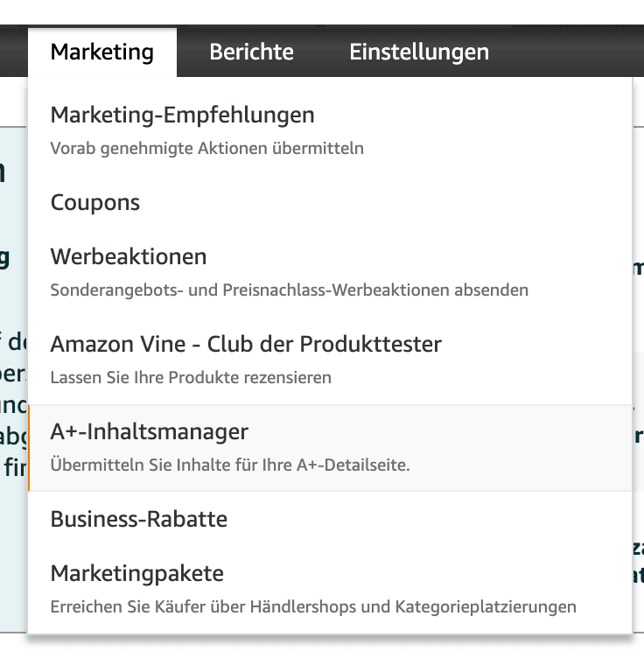This screenshot has width=644, height=651.
Task: Open the Einstellungen tab
Action: coord(419,52)
